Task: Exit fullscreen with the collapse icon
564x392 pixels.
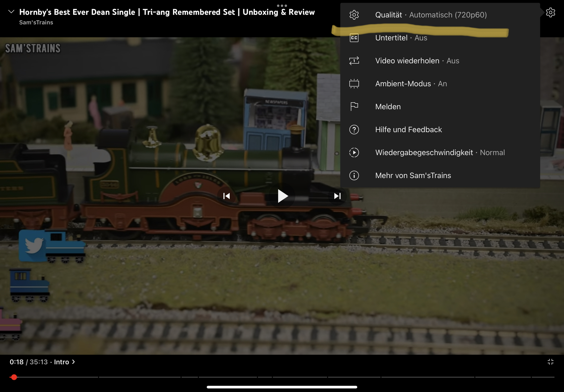Action: coord(550,362)
